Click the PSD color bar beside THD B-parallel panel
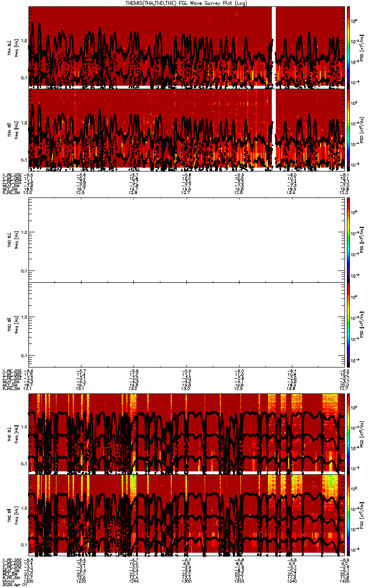Image resolution: width=368 pixels, height=588 pixels. 348,324
